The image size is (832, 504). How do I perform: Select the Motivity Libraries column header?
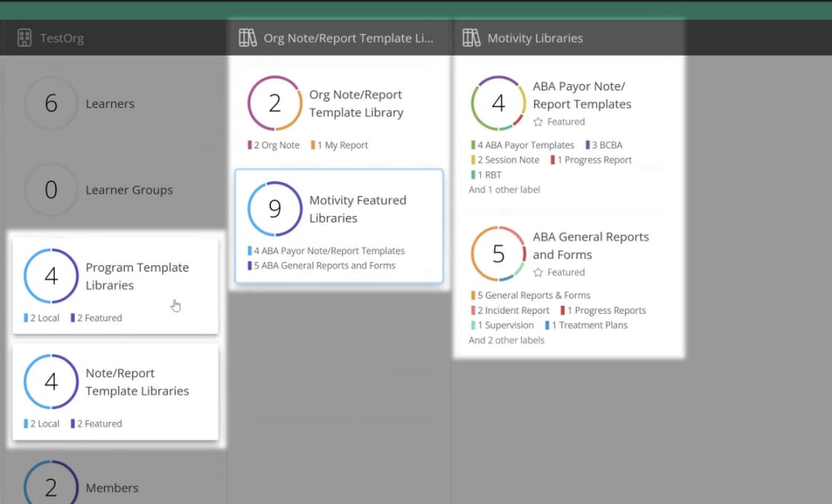[x=568, y=38]
